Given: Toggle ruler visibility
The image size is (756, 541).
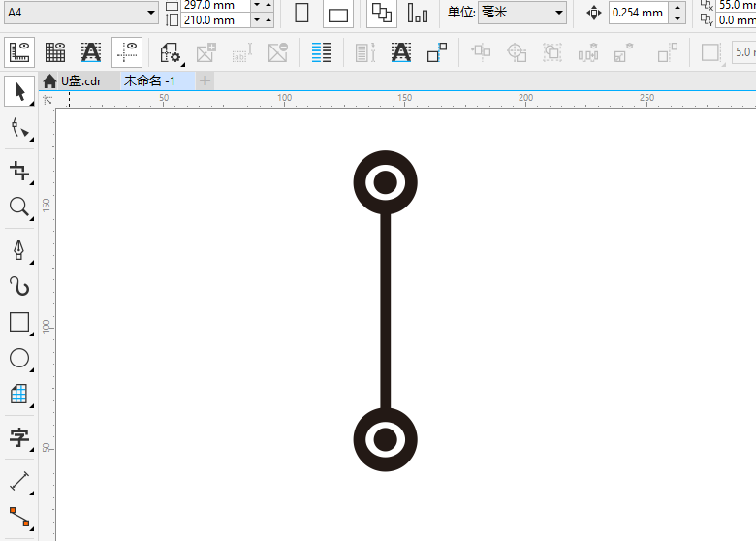Looking at the screenshot, I should click(19, 52).
